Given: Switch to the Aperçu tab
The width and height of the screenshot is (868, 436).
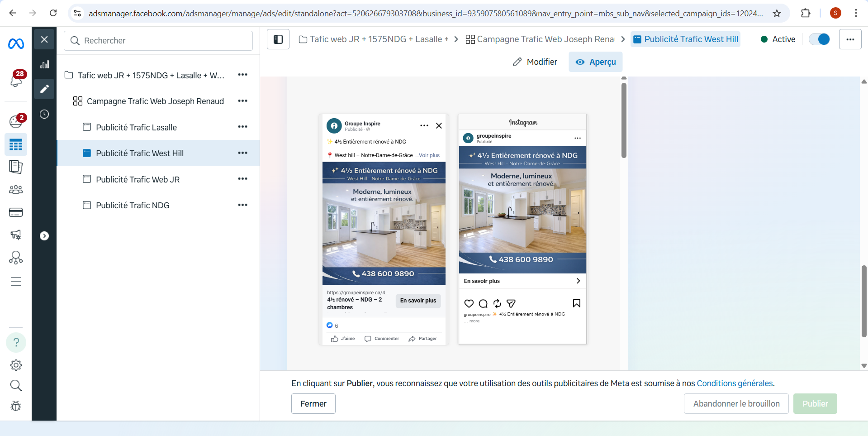Looking at the screenshot, I should tap(595, 62).
